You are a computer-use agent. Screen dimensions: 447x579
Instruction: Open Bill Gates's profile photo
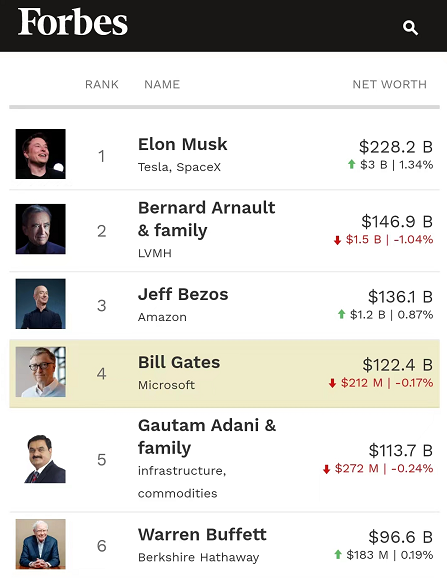[x=41, y=372]
